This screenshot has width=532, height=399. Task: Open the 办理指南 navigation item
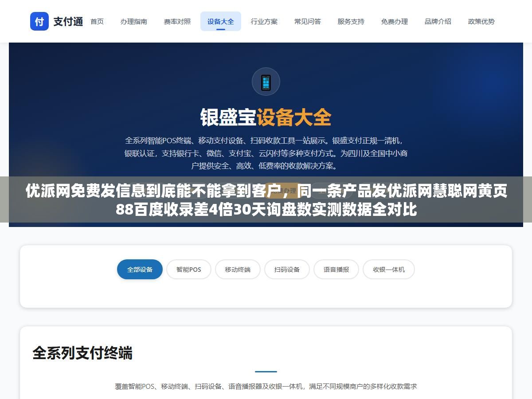133,21
